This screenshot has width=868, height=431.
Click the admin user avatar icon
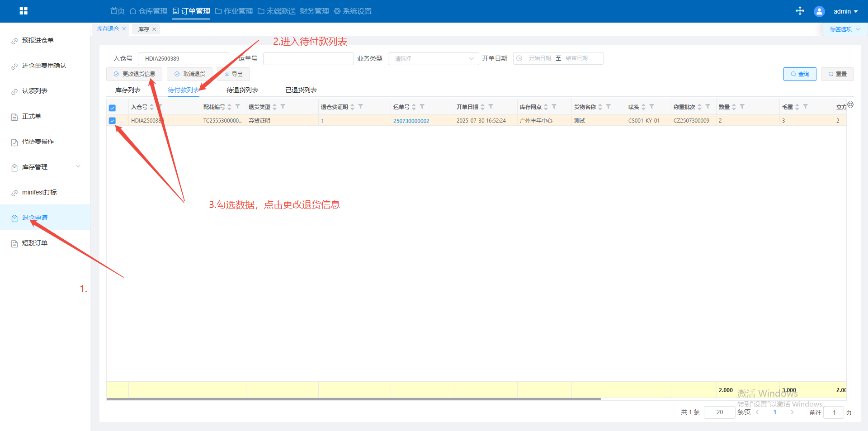[x=819, y=11]
